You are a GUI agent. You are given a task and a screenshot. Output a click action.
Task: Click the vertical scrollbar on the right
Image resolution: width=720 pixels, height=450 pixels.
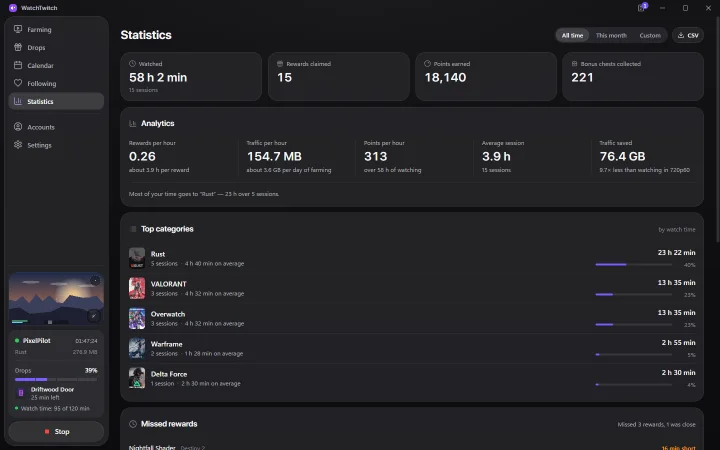[x=718, y=129]
